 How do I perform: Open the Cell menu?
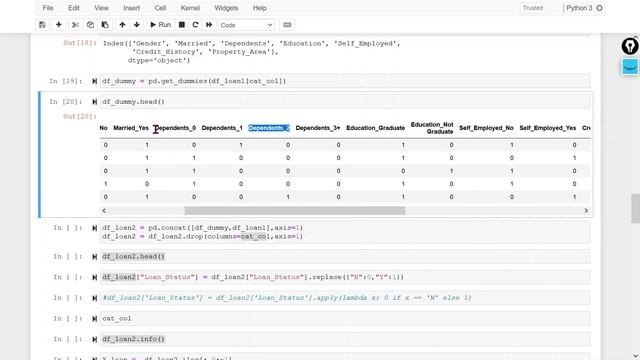[160, 8]
